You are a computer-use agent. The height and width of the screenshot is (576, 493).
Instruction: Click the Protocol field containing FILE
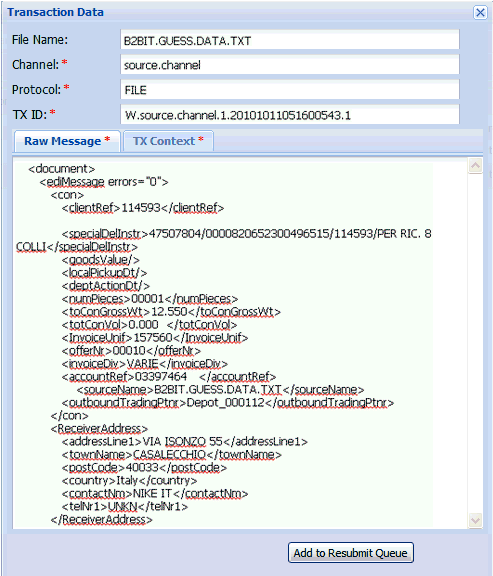click(289, 90)
